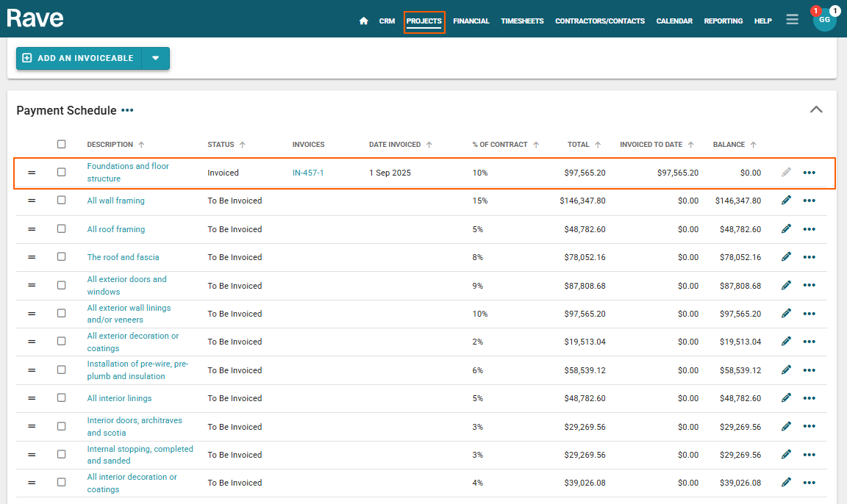This screenshot has height=504, width=847.
Task: Click Rave logo
Action: (35, 19)
